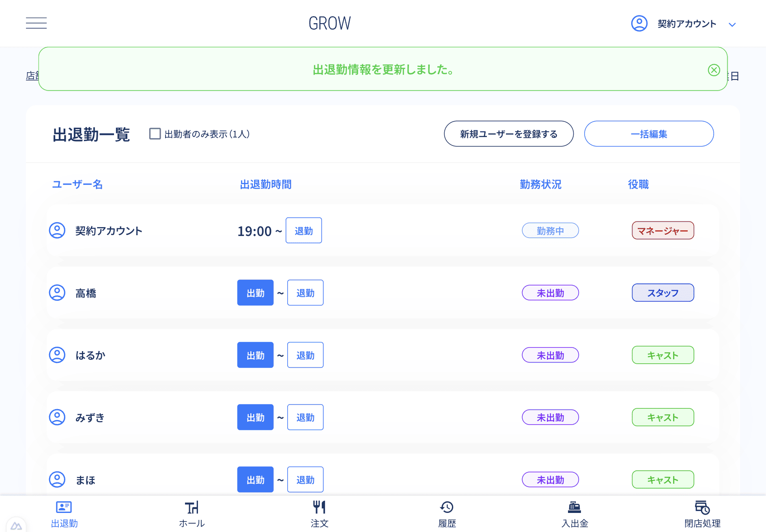This screenshot has width=766, height=532.
Task: Open the 一括編集 bulk edit button
Action: 648,134
